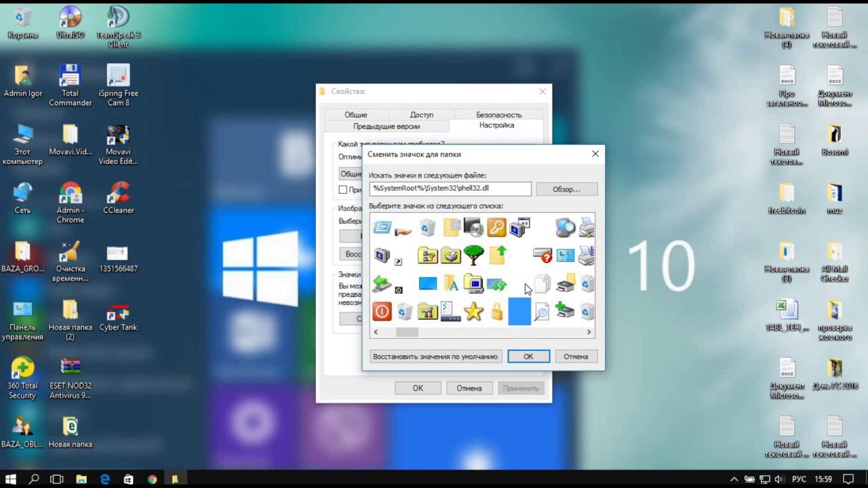The width and height of the screenshot is (868, 488).
Task: Open UltraISO desktop shortcut
Action: [71, 22]
